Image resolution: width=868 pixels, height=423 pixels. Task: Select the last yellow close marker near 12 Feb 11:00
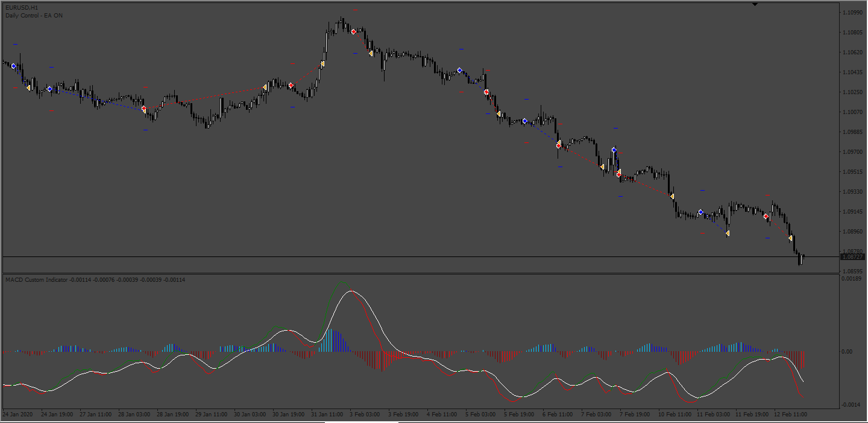coord(790,238)
